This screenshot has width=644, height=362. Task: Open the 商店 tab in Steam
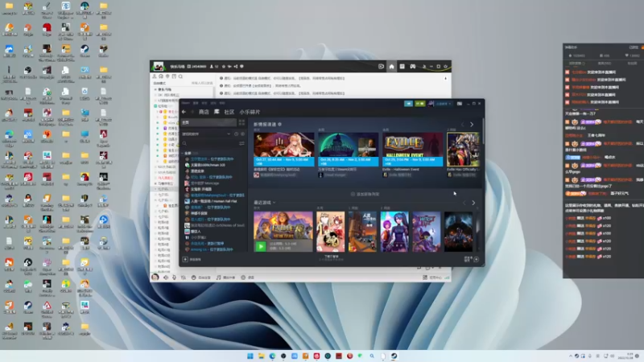[x=204, y=112]
